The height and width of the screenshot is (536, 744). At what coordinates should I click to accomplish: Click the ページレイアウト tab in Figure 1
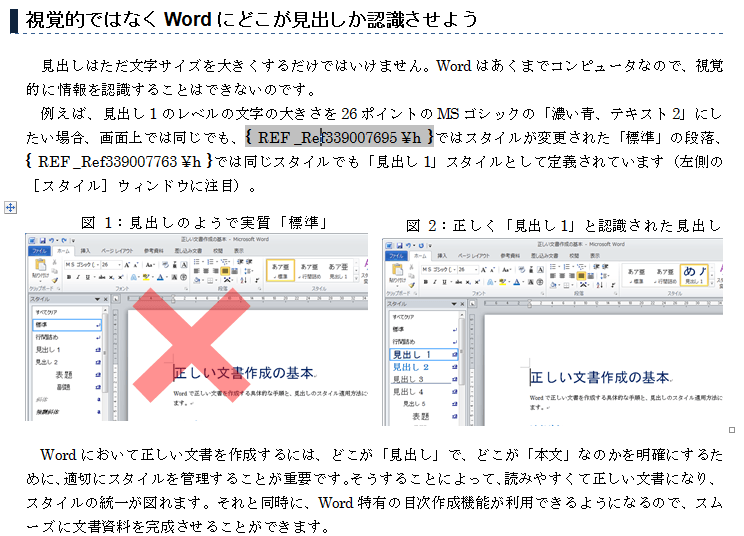click(117, 250)
